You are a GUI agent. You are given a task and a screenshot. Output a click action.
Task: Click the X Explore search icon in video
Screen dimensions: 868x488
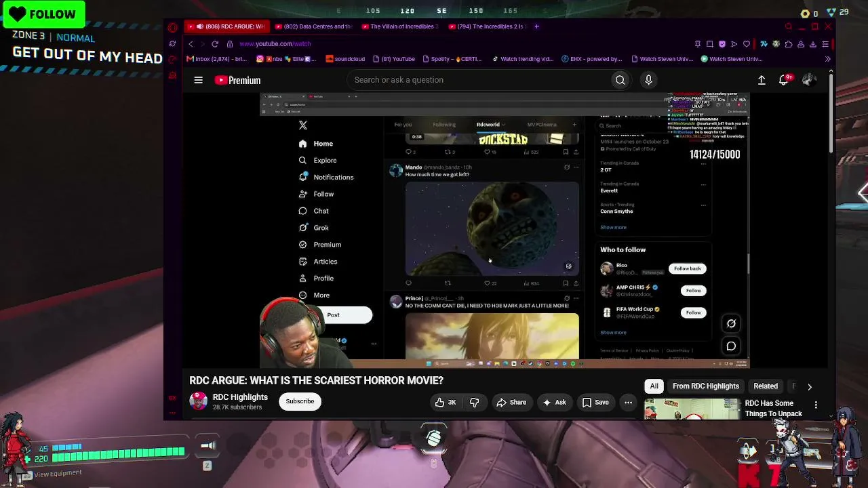[302, 161]
